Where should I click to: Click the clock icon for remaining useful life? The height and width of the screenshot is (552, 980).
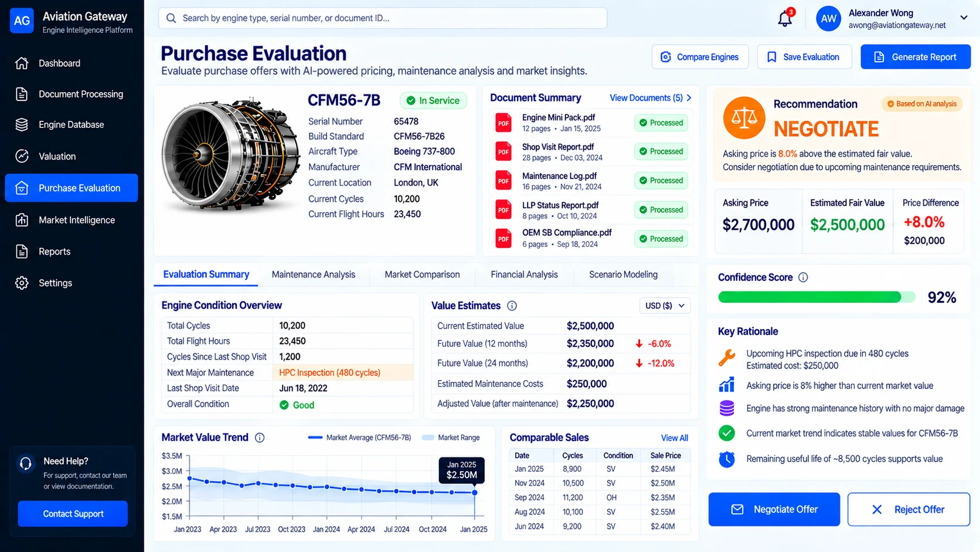(727, 459)
